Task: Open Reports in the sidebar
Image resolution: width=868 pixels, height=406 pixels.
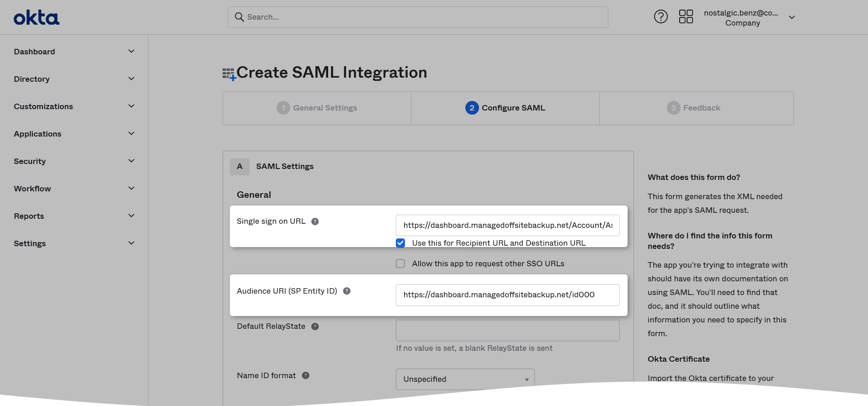Action: [29, 216]
